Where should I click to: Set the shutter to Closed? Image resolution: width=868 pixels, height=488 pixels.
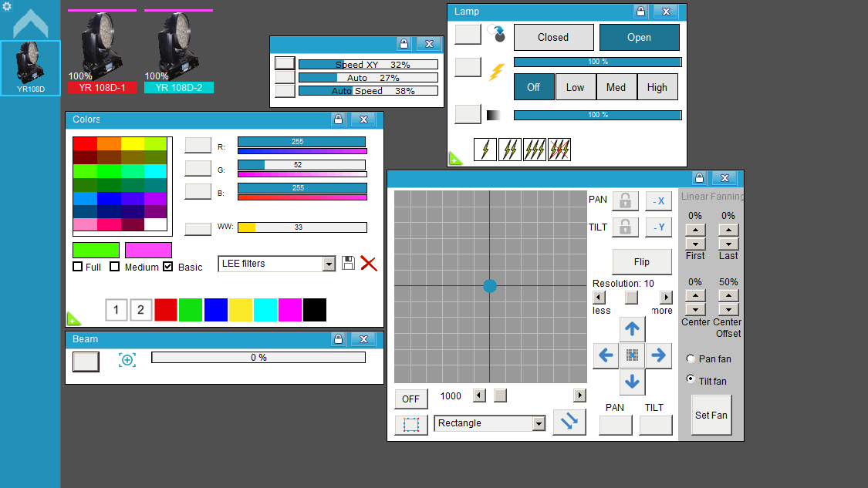pos(553,37)
